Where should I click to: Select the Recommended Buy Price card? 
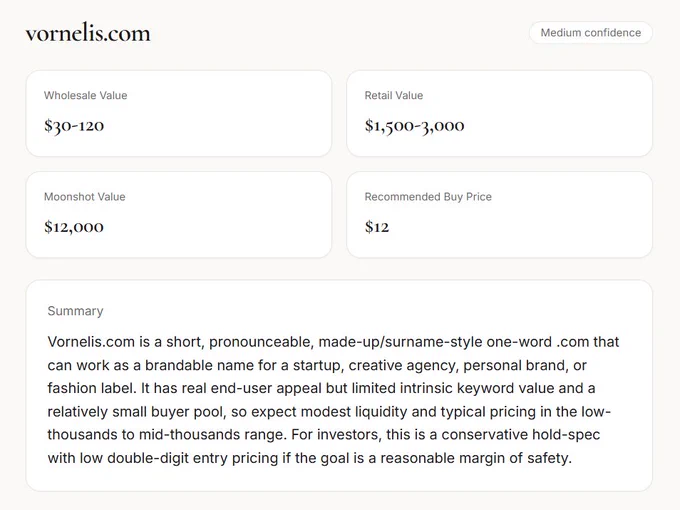500,215
